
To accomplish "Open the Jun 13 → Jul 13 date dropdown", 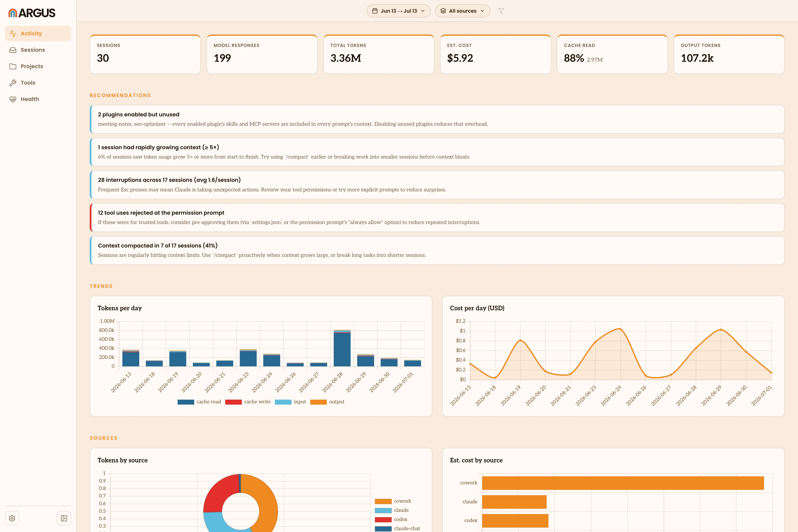I will (398, 11).
